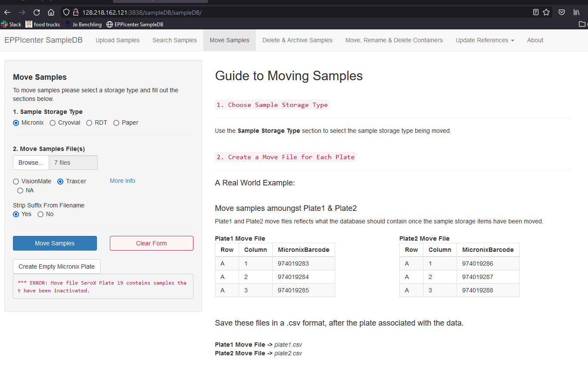Screen dimensions: 588x370
Task: Save the page to Pocket
Action: click(561, 12)
